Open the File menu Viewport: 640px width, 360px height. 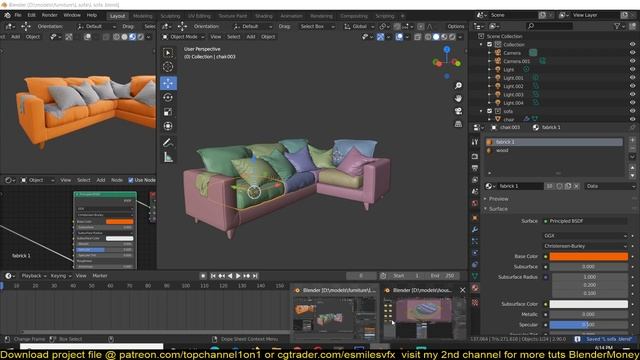coord(18,15)
